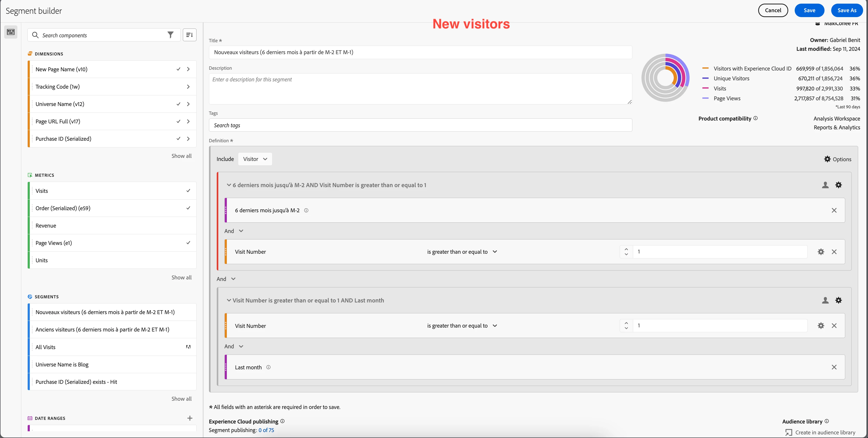Click the visitor container icon on first container
Image resolution: width=868 pixels, height=438 pixels.
[x=825, y=185]
